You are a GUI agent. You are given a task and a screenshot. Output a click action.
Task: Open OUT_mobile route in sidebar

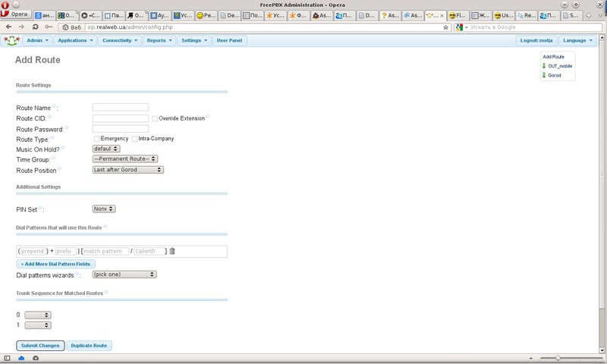[x=560, y=66]
